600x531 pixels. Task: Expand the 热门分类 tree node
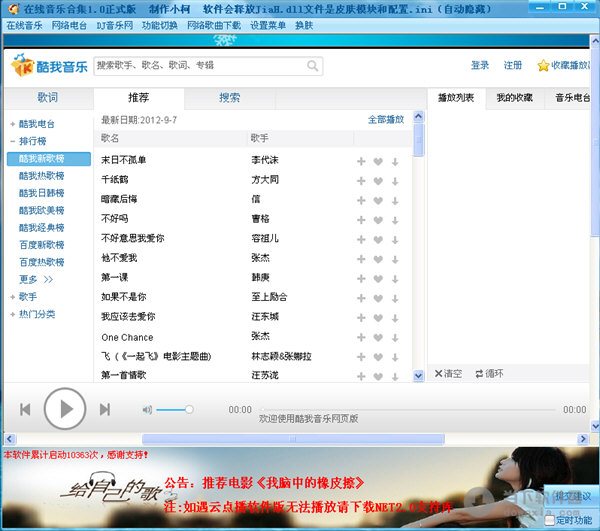click(x=13, y=314)
